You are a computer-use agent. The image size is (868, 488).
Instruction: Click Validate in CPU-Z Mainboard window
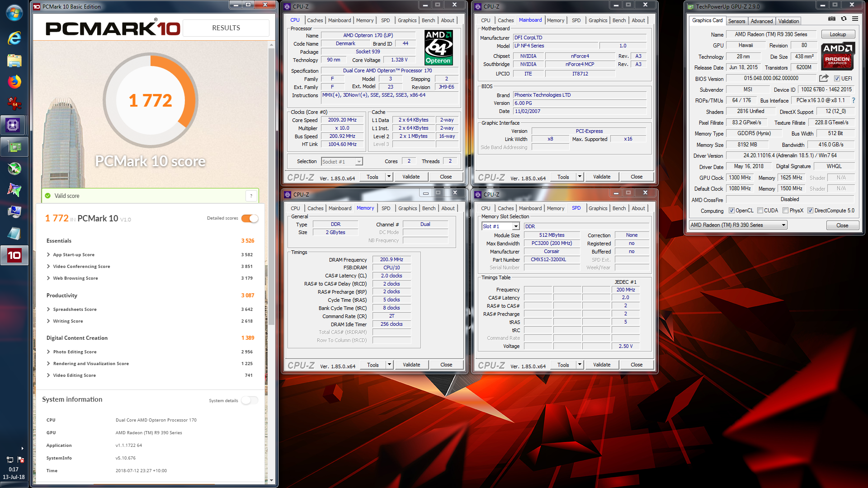tap(601, 177)
